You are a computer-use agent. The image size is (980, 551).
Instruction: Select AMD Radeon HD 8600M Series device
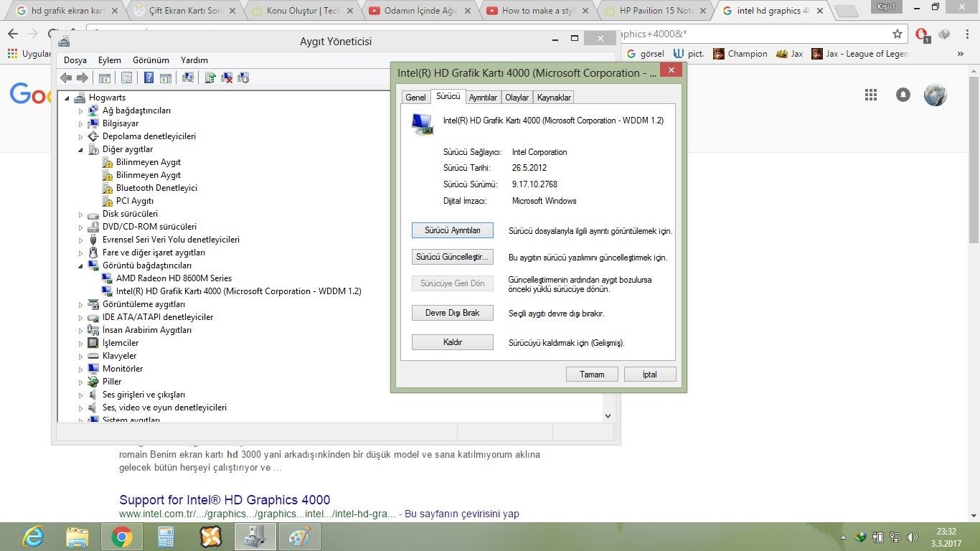click(x=174, y=278)
